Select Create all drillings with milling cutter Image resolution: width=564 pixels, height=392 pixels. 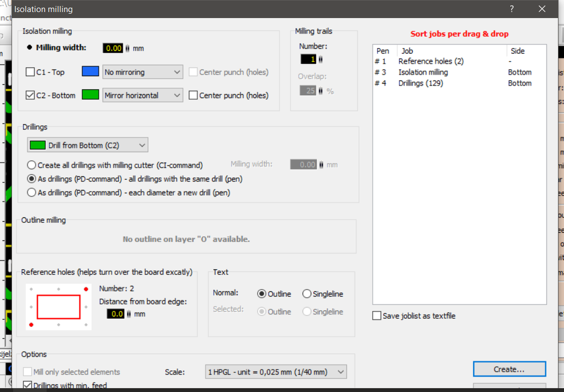pyautogui.click(x=31, y=165)
